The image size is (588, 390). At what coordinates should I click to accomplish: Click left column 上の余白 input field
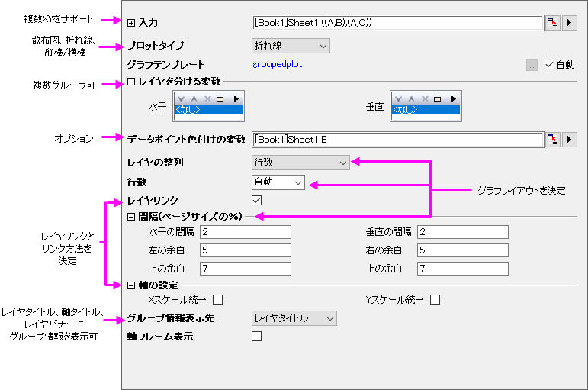246,269
